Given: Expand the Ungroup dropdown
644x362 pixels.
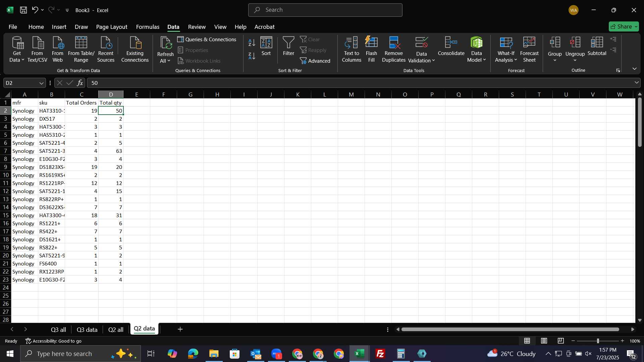Looking at the screenshot, I should pyautogui.click(x=575, y=60).
